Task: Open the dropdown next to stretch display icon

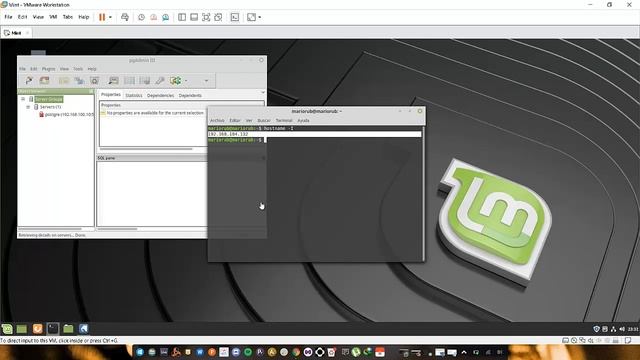Action: pos(260,17)
